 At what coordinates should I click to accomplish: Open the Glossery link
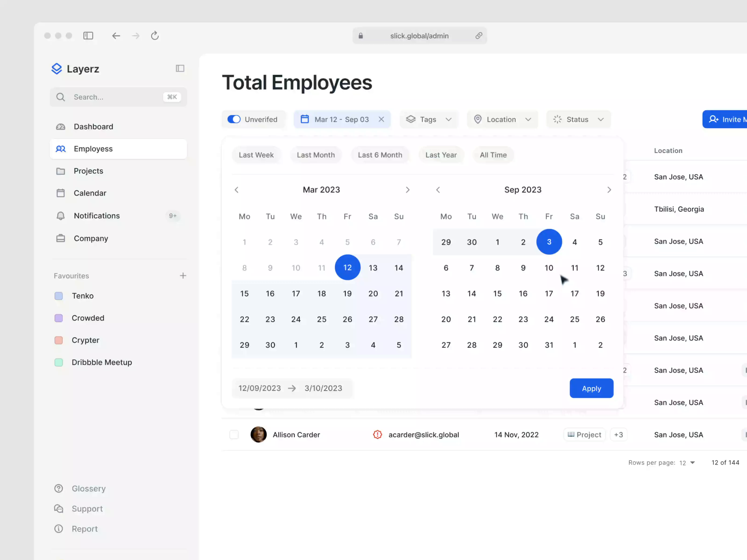point(89,488)
